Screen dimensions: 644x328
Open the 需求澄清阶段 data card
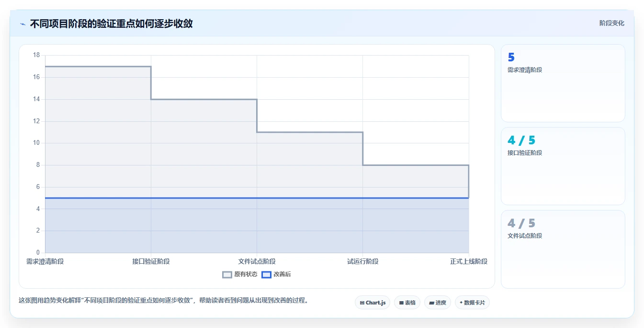(563, 83)
